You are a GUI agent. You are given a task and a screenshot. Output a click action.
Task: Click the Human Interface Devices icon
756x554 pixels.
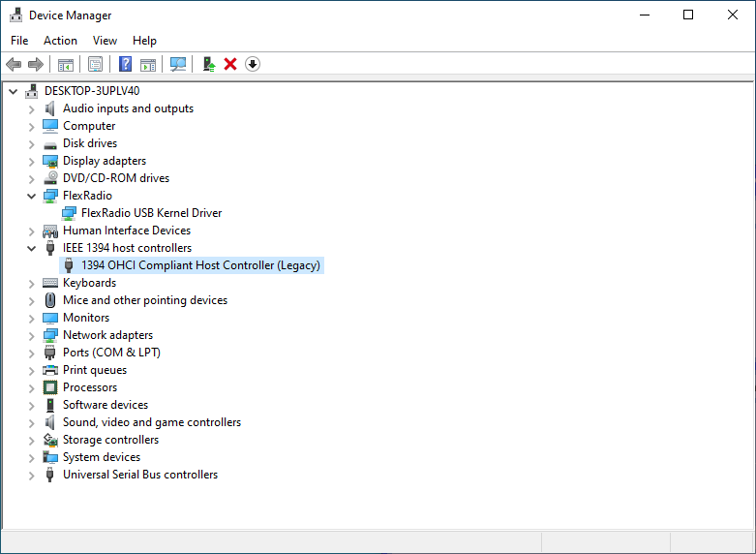50,231
